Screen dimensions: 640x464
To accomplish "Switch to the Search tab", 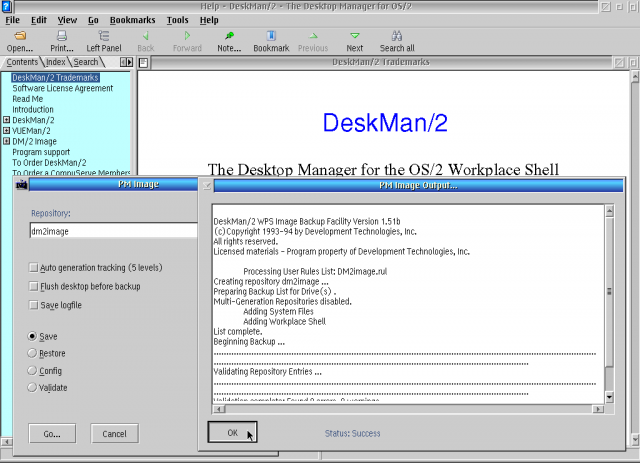I will 86,62.
